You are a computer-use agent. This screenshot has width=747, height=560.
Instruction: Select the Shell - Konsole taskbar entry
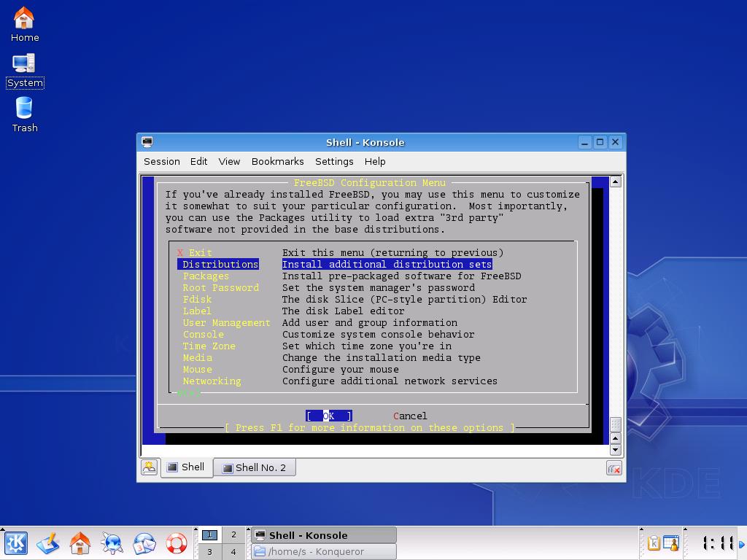(x=324, y=534)
